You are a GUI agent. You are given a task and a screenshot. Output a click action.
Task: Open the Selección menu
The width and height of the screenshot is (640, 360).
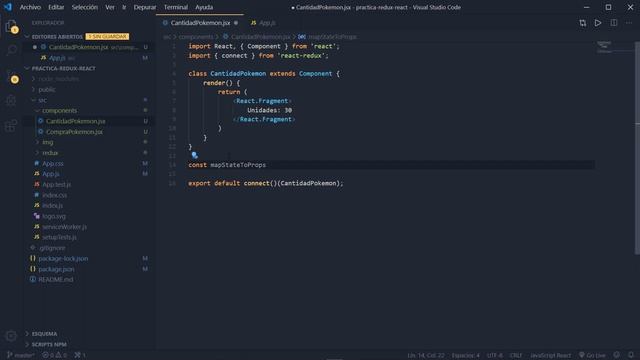(x=84, y=7)
